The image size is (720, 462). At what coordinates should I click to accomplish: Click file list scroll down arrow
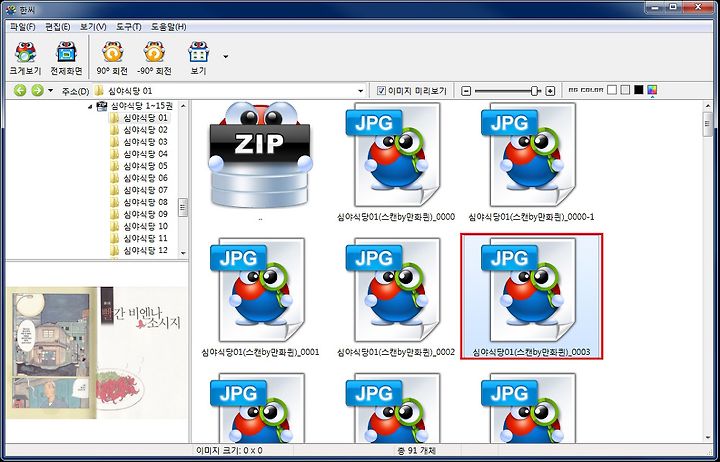pyautogui.click(x=708, y=438)
